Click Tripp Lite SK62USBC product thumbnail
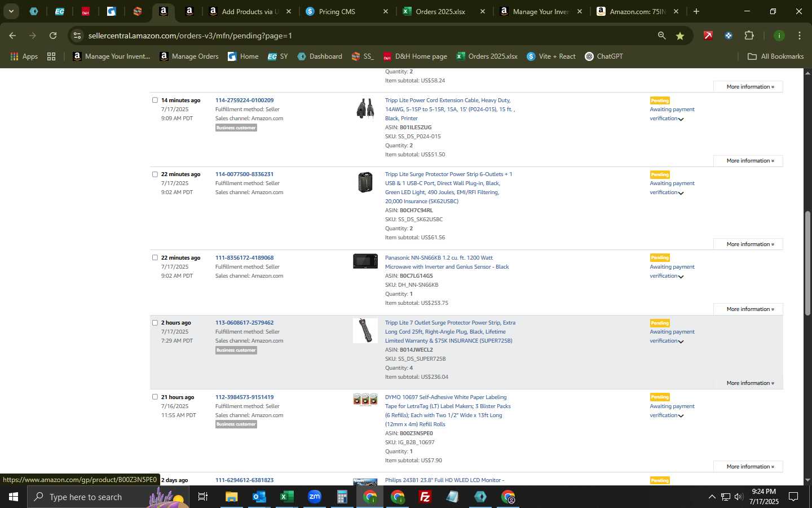812x508 pixels. tap(365, 182)
